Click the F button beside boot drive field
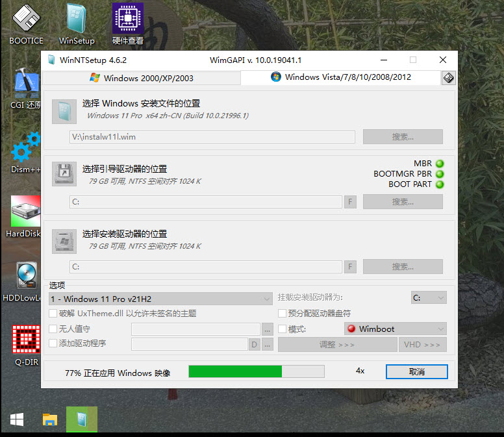504x437 pixels. click(x=350, y=202)
